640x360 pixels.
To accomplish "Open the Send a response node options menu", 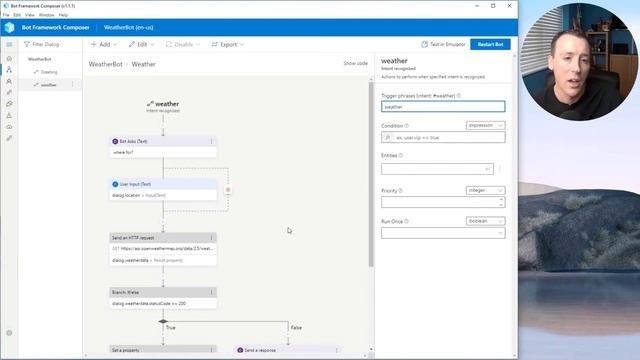I will click(336, 350).
